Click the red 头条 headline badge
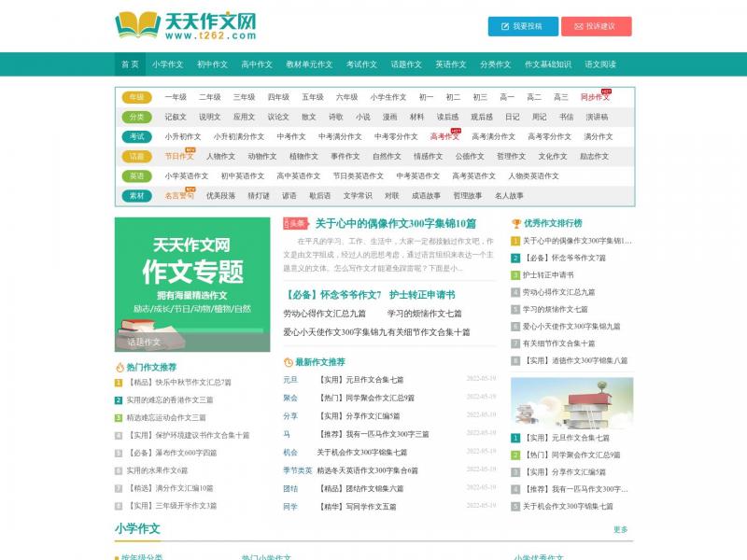The image size is (747, 560). tap(295, 223)
